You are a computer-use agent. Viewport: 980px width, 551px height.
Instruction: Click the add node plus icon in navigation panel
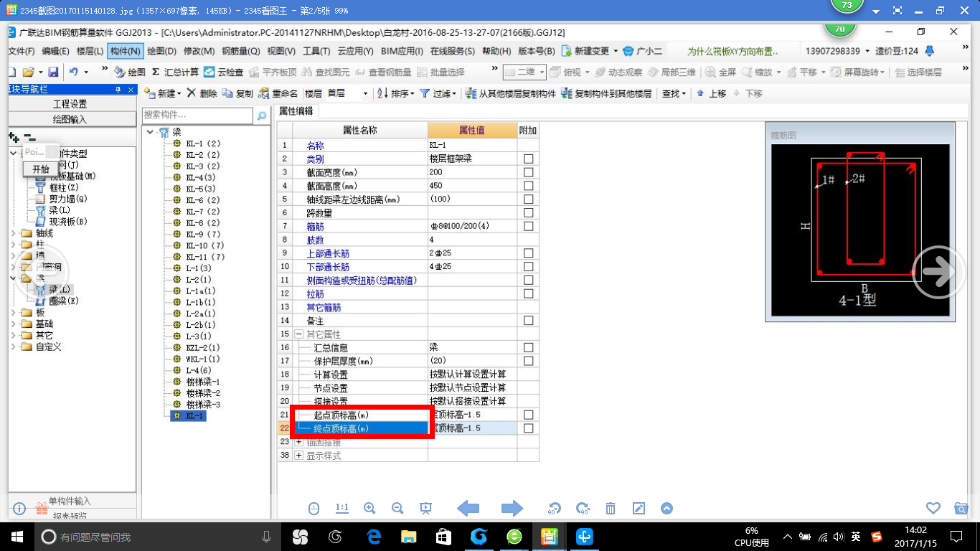click(x=14, y=137)
